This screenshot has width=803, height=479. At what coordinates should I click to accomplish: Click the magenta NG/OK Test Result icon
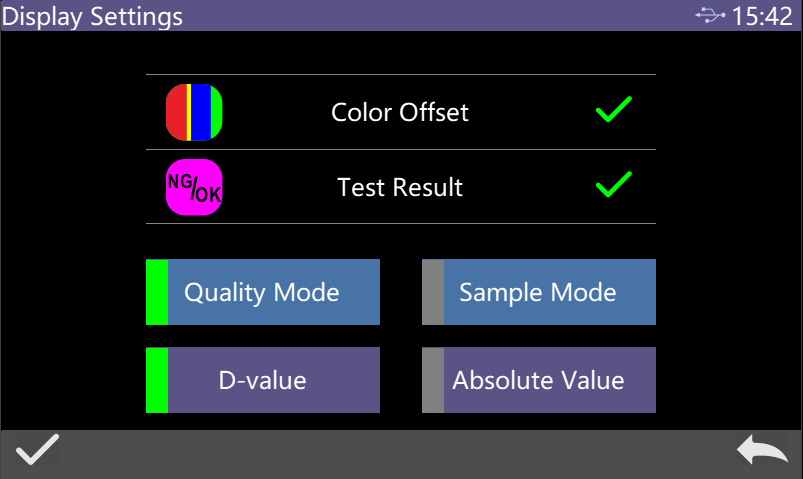[x=194, y=187]
